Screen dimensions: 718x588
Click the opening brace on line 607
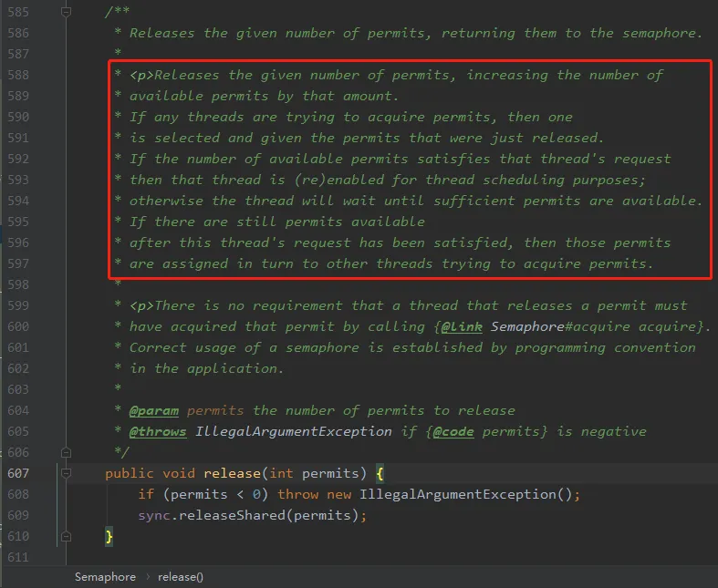click(380, 473)
